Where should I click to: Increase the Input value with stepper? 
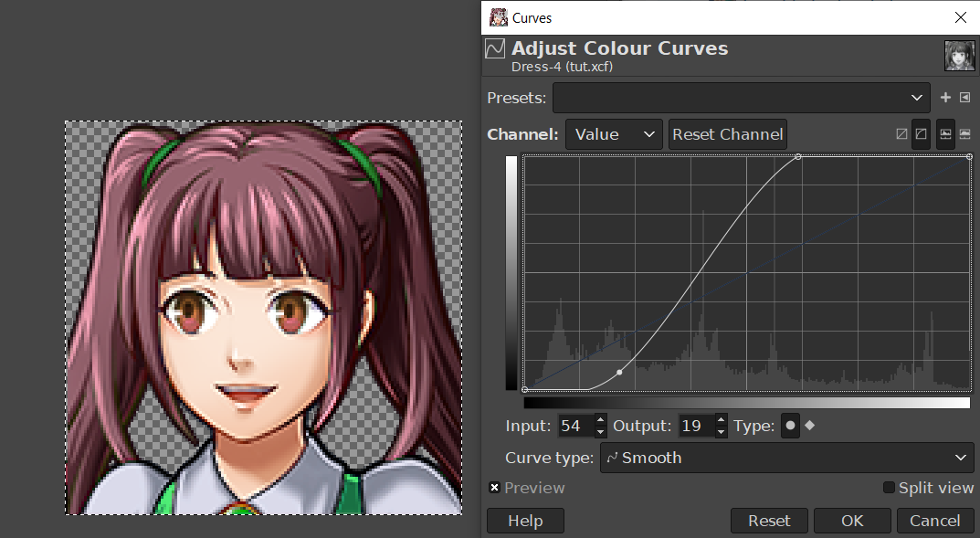[600, 420]
